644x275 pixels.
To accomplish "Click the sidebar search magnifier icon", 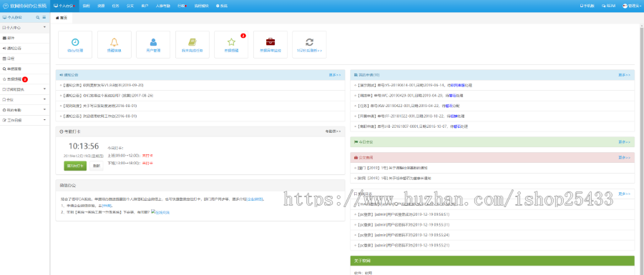I will 38,18.
